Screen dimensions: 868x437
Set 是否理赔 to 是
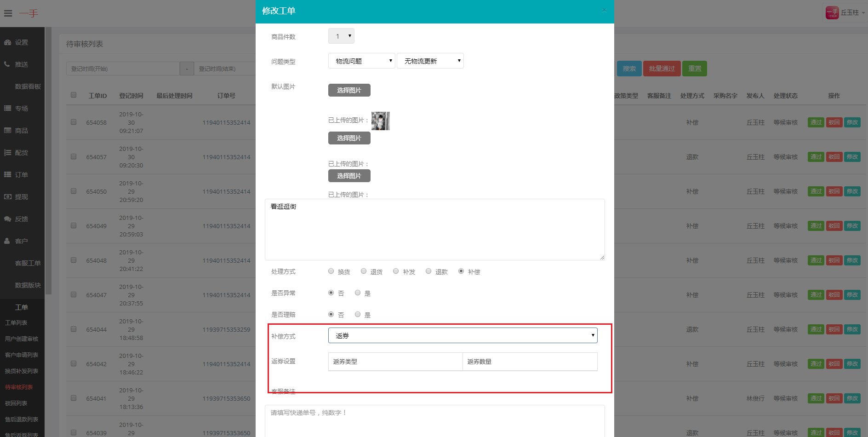point(358,315)
